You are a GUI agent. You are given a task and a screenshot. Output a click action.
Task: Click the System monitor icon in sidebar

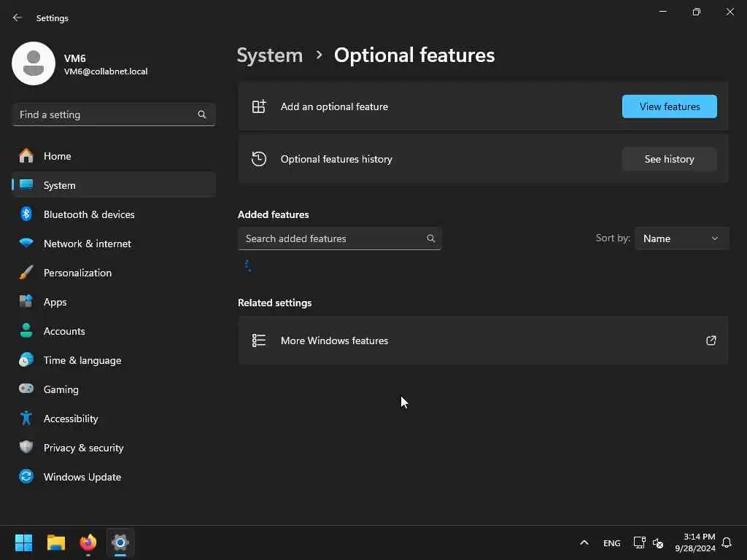point(26,184)
